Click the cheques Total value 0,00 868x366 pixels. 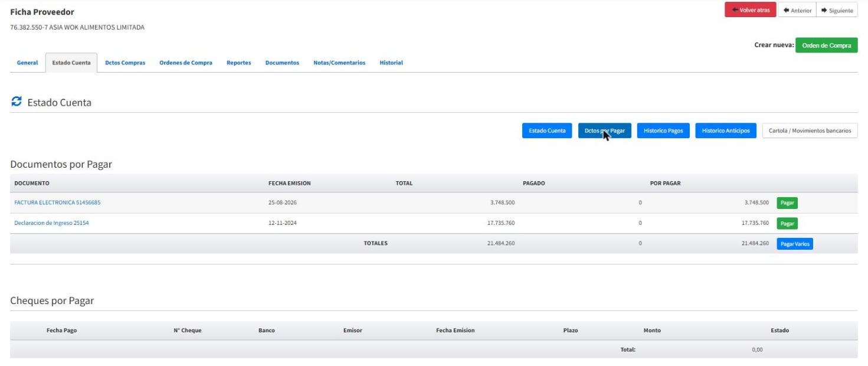pyautogui.click(x=757, y=349)
